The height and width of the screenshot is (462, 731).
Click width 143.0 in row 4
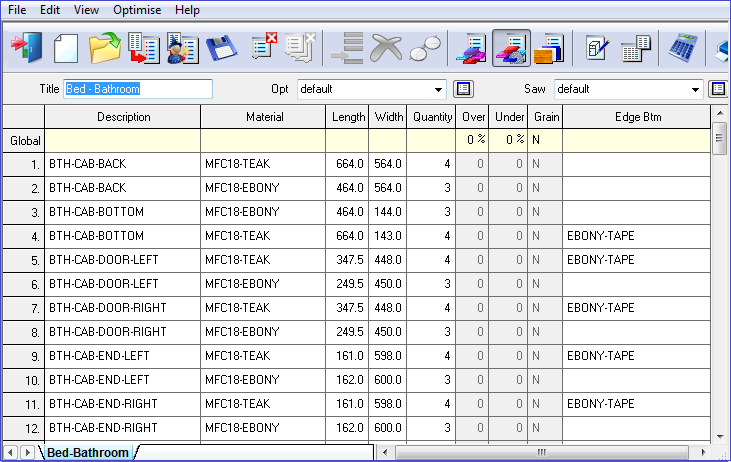click(x=388, y=236)
